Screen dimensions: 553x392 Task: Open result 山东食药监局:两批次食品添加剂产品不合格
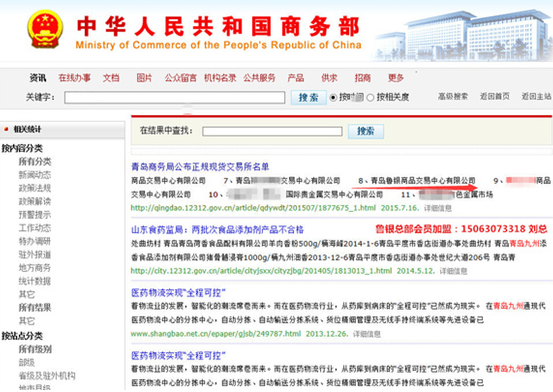pyautogui.click(x=217, y=230)
